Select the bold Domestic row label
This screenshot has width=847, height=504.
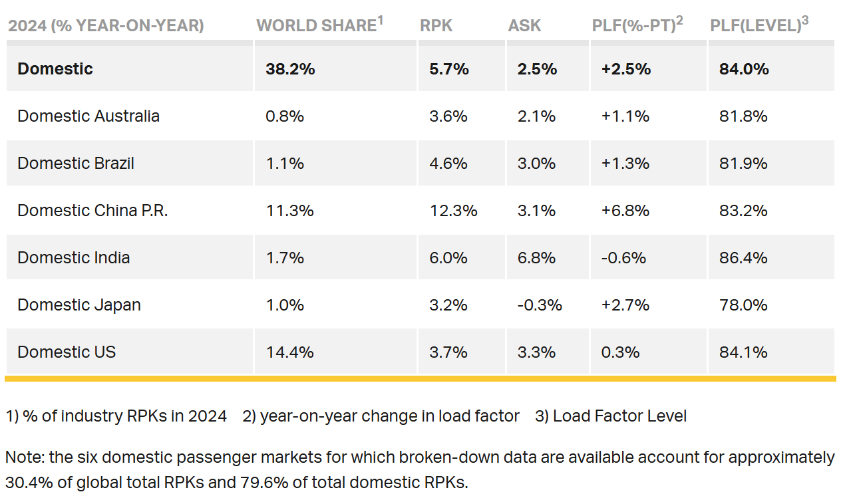pyautogui.click(x=55, y=68)
